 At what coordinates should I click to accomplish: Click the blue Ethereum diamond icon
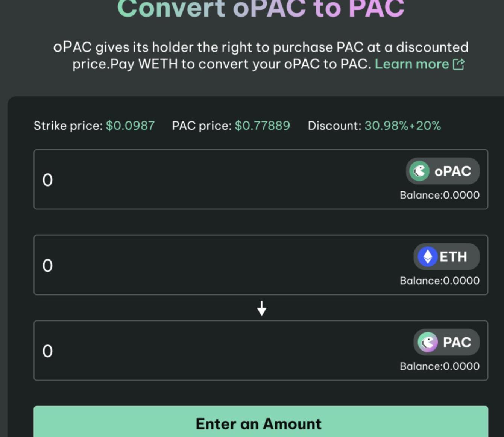point(428,257)
